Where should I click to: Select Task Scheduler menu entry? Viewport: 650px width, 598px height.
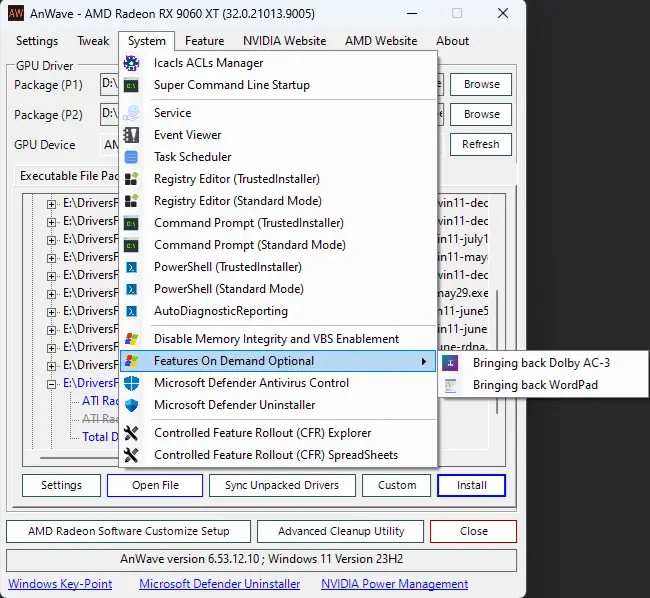278,157
